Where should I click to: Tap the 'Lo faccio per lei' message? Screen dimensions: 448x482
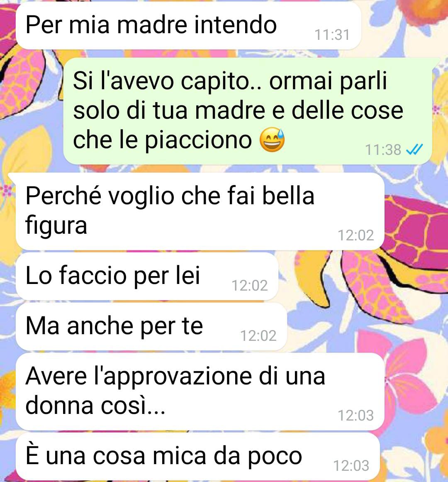[x=147, y=276]
